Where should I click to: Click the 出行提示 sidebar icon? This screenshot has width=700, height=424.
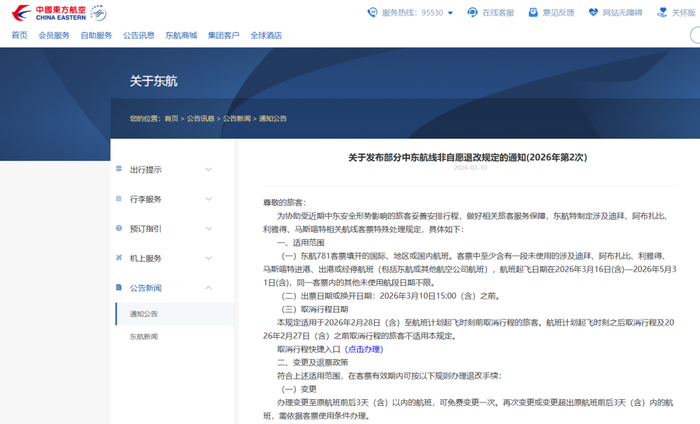(120, 169)
